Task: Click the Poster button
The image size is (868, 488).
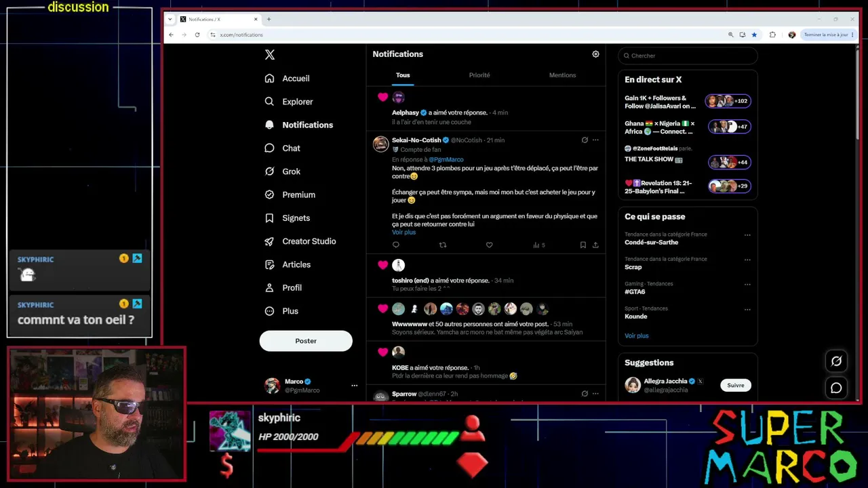Action: 306,341
